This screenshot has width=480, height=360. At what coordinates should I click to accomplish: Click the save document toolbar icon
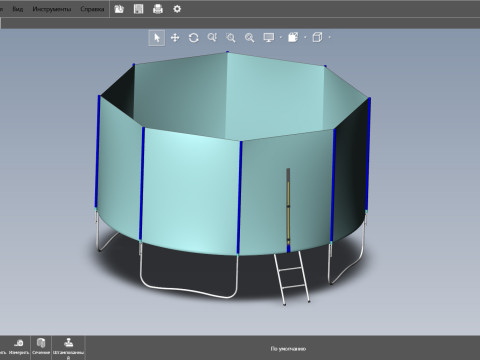[138, 9]
